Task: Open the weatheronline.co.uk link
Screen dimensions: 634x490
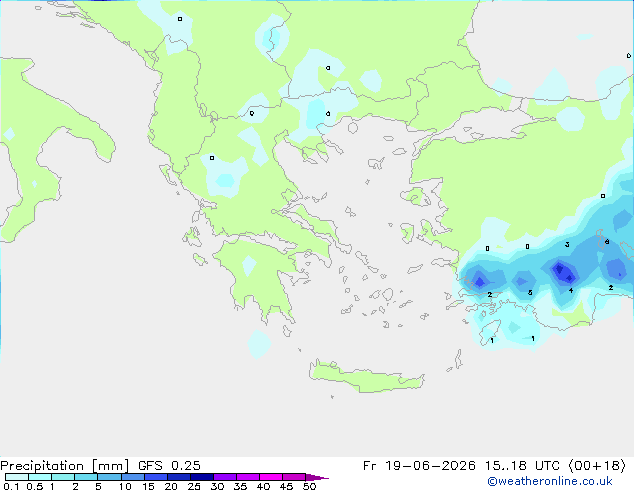Action: [550, 481]
